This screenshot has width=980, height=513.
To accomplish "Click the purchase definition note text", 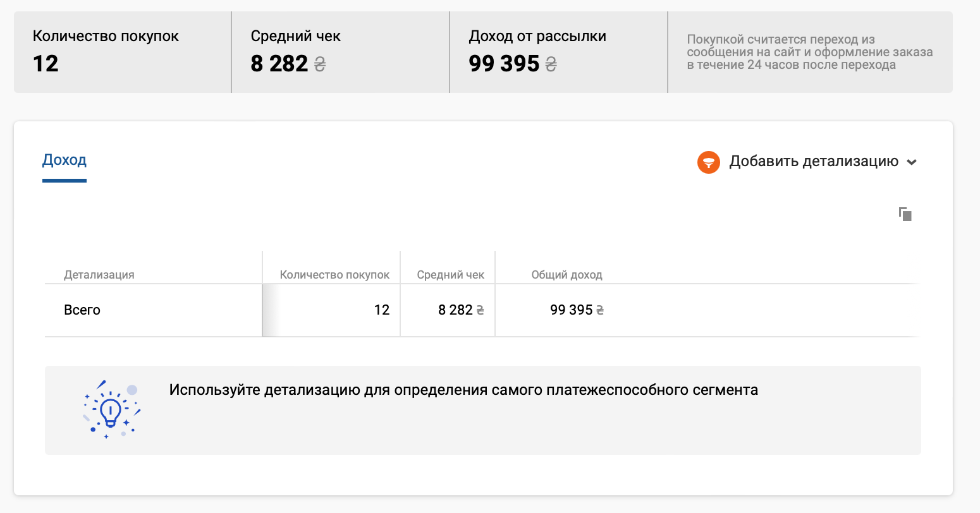I will pyautogui.click(x=809, y=52).
